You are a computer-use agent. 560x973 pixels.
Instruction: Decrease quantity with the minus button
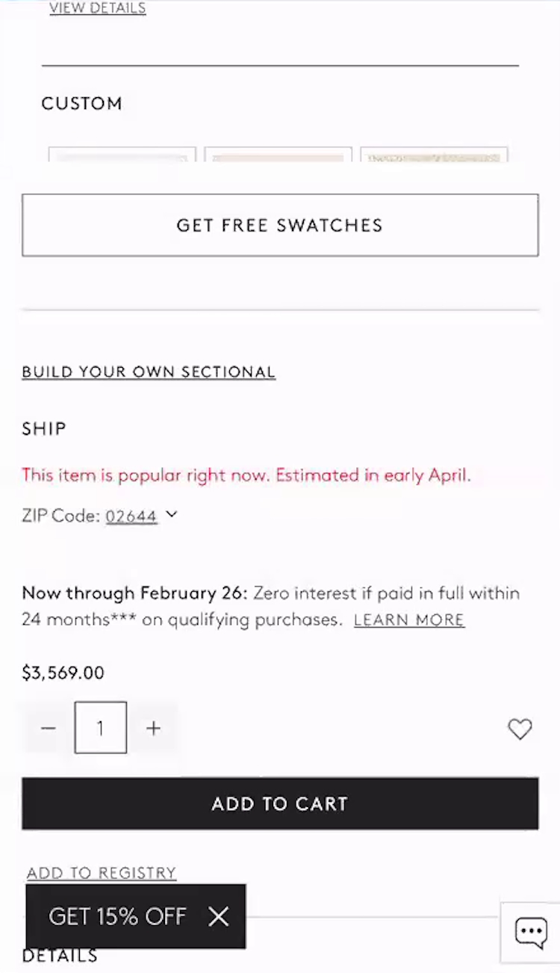pyautogui.click(x=49, y=728)
